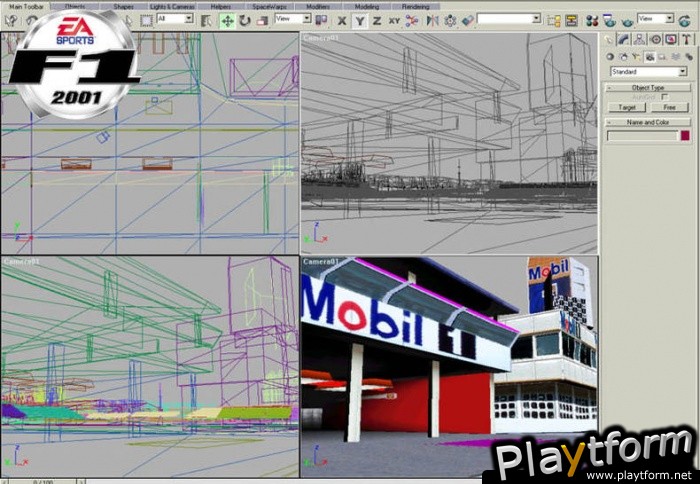Click the Use Pivot Point Center icon
Screen dimensions: 700x484
pyautogui.click(x=321, y=21)
